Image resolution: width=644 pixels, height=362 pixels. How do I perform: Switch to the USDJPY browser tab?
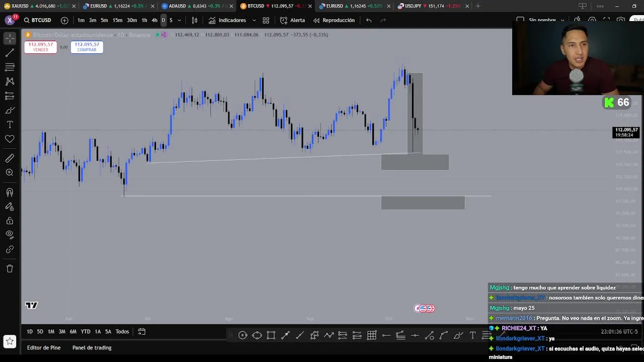(x=433, y=6)
